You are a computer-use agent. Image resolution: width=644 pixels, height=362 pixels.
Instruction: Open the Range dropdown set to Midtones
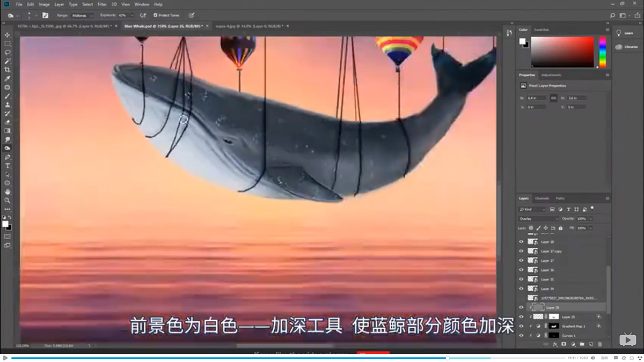point(80,15)
